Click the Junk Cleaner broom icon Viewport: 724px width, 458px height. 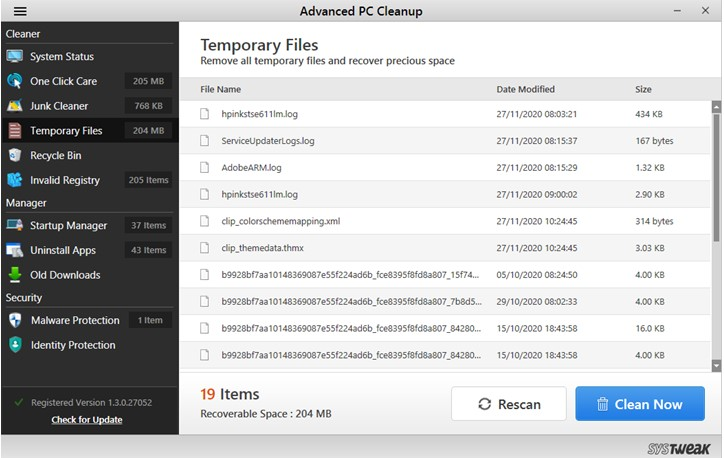coord(15,106)
